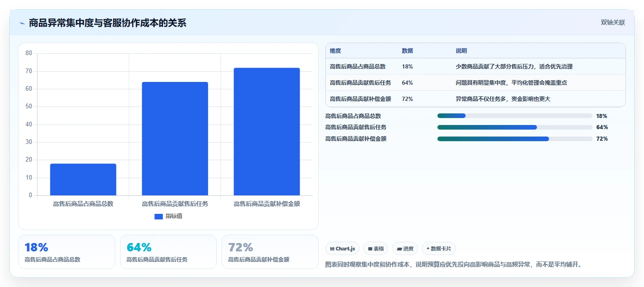This screenshot has height=287, width=644.
Task: Select the 进度 tag chip
Action: (405, 249)
